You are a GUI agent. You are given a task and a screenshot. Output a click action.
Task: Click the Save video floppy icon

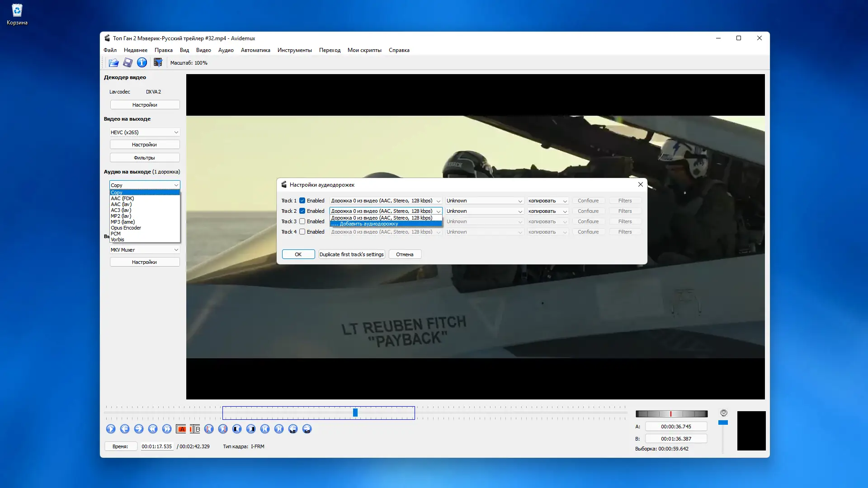click(128, 63)
